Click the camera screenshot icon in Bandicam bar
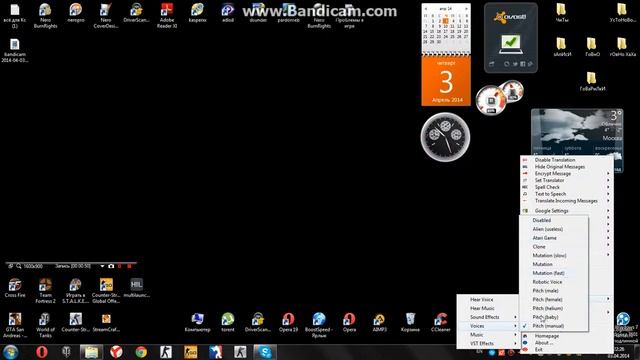The width and height of the screenshot is (640, 360). [x=111, y=266]
